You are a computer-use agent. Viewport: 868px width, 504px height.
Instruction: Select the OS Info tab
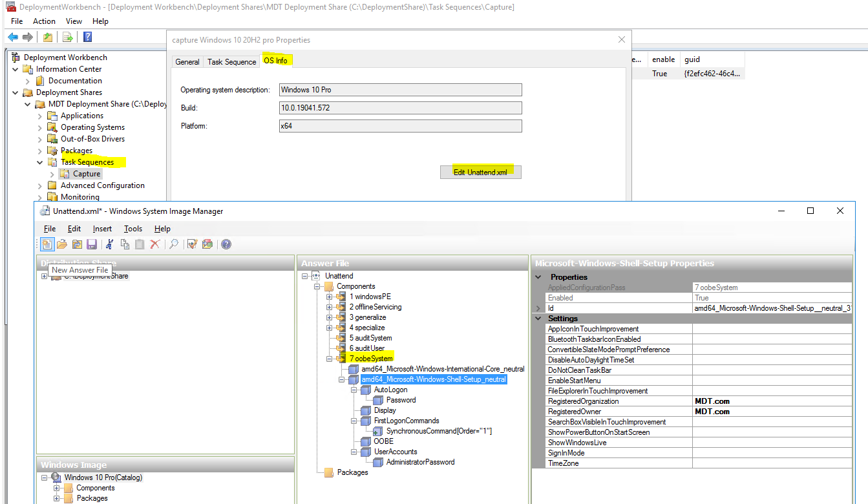(x=276, y=60)
